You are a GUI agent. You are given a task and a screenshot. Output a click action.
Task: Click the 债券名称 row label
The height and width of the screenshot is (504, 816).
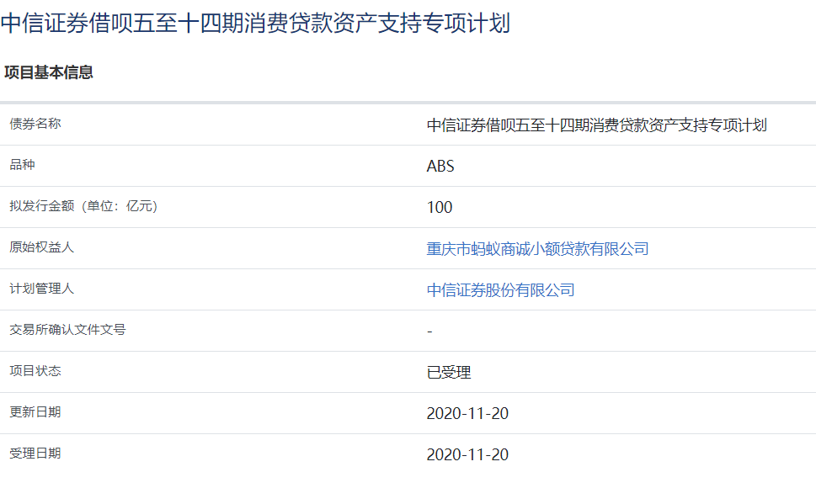click(x=35, y=124)
